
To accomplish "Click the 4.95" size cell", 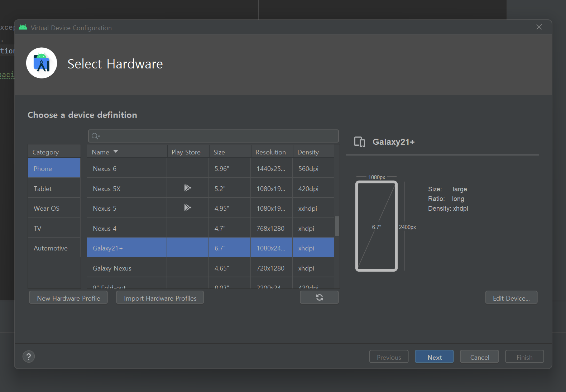I will [x=230, y=208].
